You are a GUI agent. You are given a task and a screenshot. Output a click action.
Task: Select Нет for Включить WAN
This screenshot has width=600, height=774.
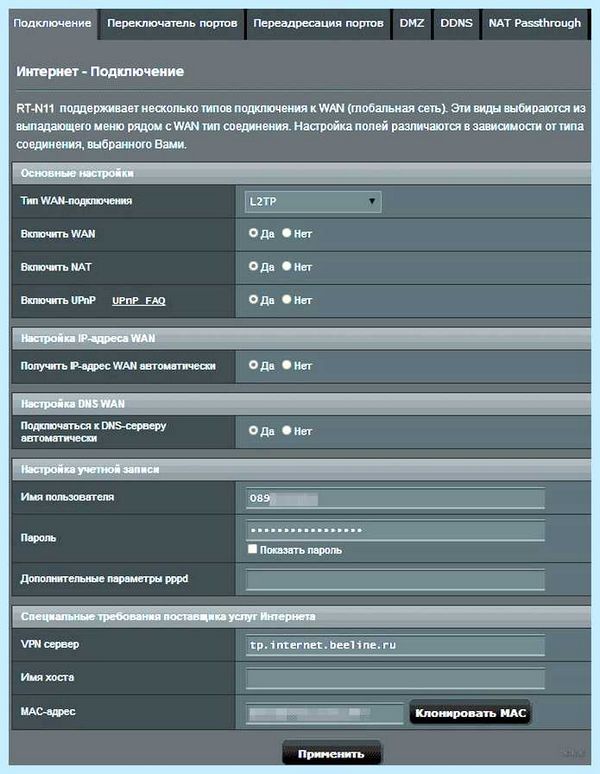point(286,233)
